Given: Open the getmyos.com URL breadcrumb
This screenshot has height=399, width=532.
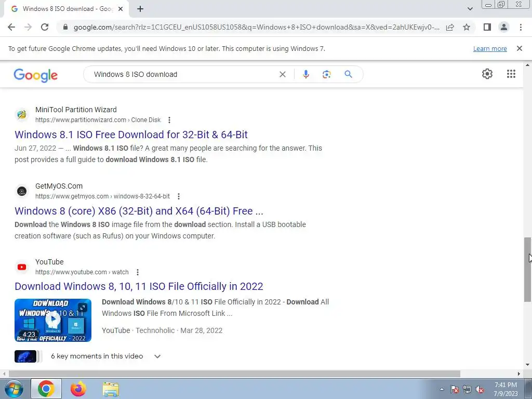Looking at the screenshot, I should coord(102,196).
